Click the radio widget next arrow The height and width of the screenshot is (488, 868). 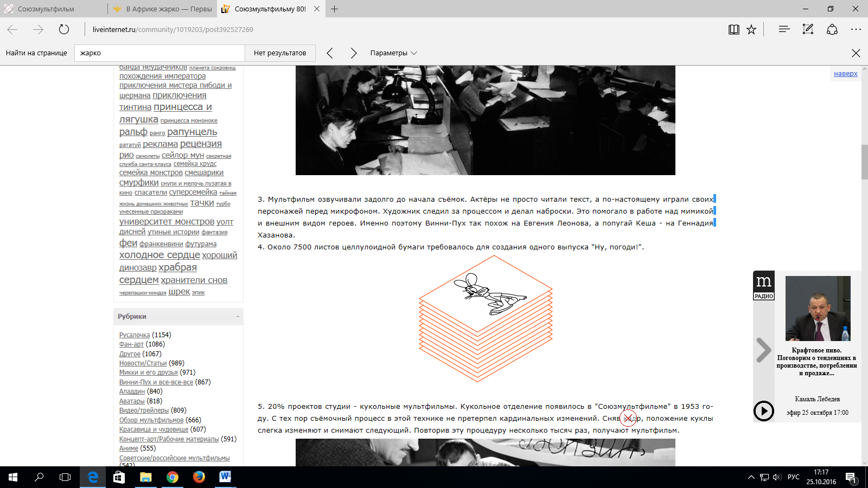763,350
